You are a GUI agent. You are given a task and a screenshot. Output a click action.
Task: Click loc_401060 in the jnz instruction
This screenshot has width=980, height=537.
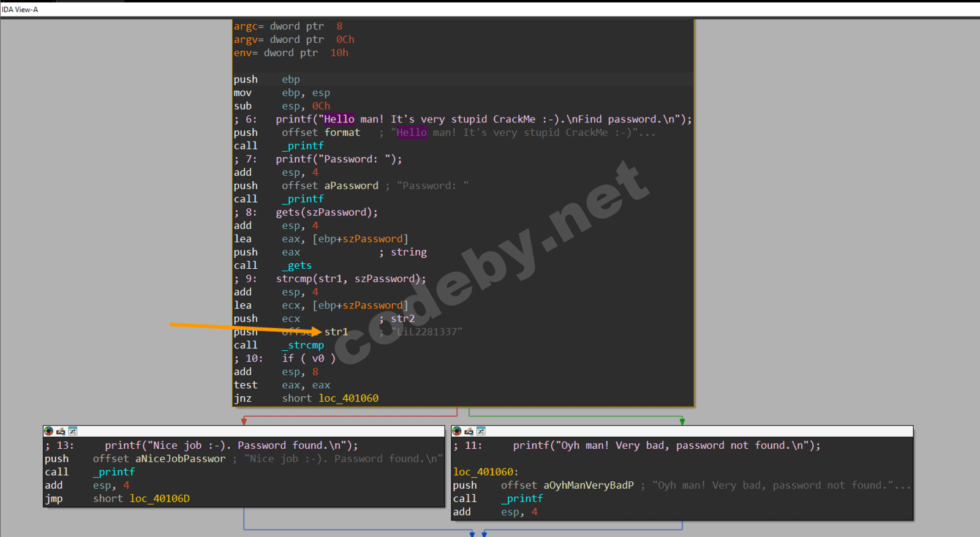point(349,399)
